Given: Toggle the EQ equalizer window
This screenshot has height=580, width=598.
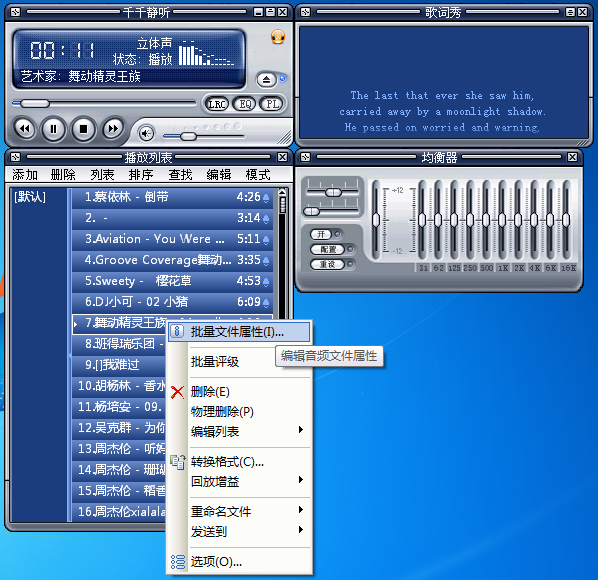Looking at the screenshot, I should (244, 104).
